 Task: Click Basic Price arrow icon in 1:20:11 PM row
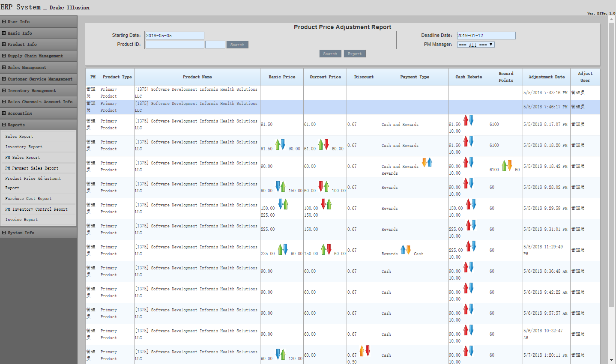click(280, 354)
